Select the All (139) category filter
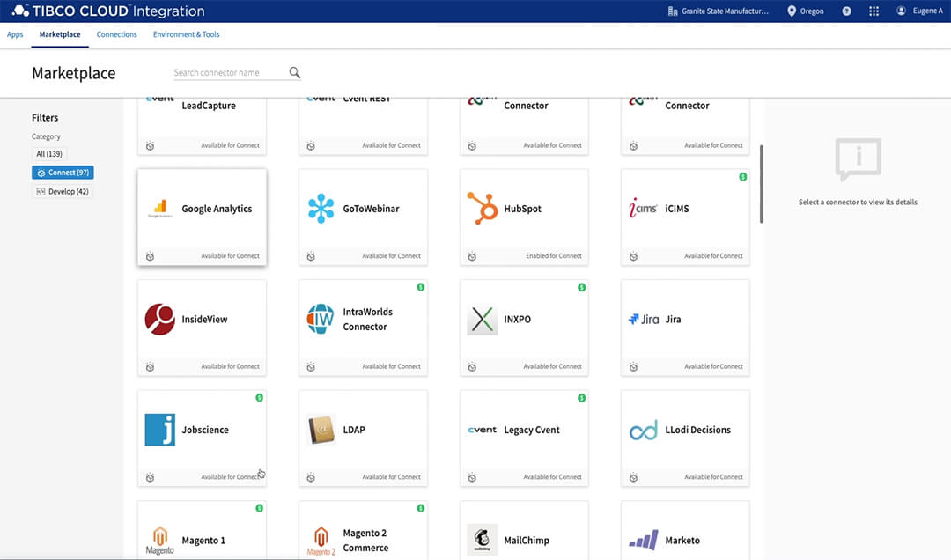This screenshot has width=951, height=560. click(x=49, y=154)
